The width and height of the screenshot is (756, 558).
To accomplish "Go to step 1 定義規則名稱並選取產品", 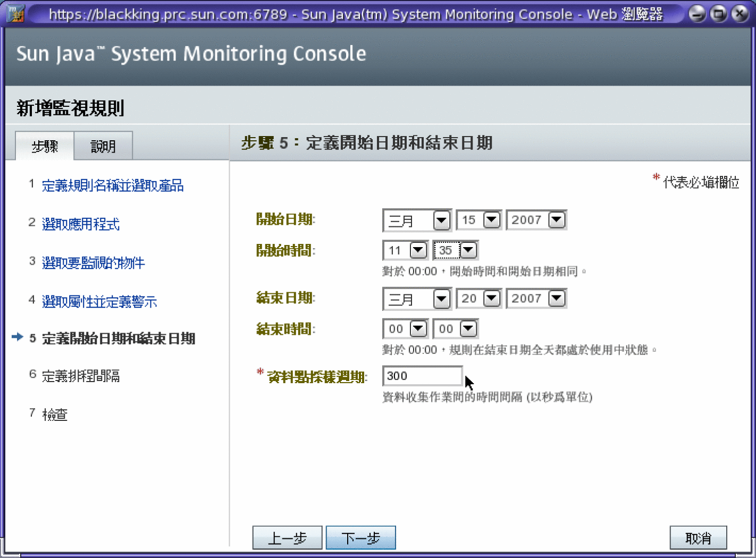I will click(113, 185).
